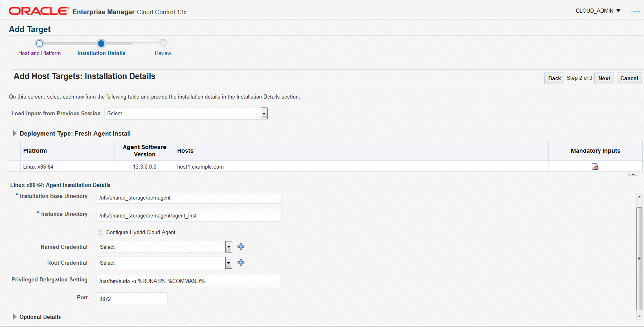Click the Mandatory Inputs error icon for host1
The width and height of the screenshot is (644, 327).
point(595,167)
